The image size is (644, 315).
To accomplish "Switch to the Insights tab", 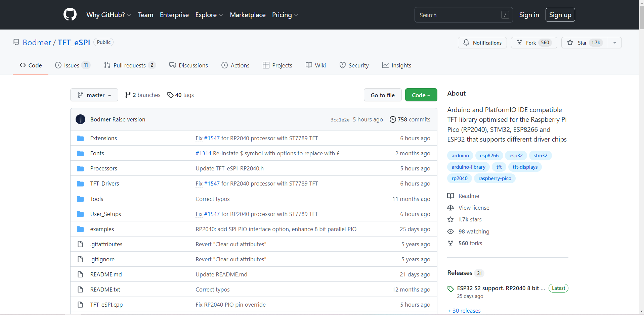I will coord(397,65).
